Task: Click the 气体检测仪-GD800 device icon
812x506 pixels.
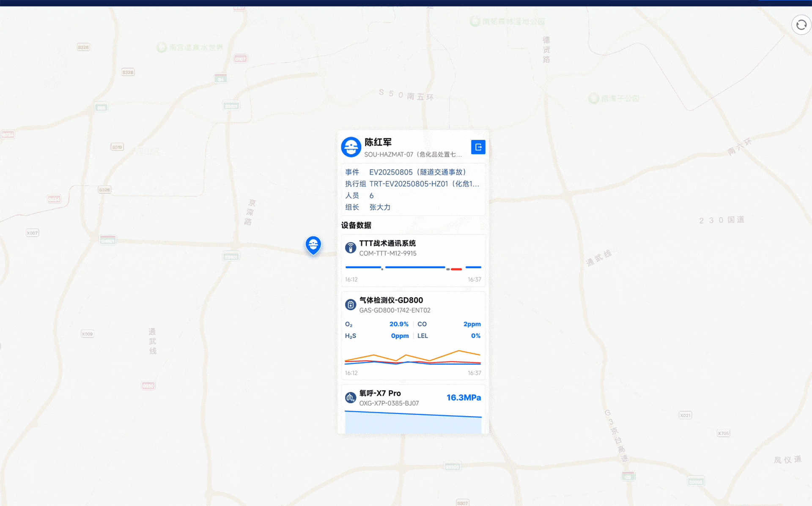Action: (x=351, y=304)
